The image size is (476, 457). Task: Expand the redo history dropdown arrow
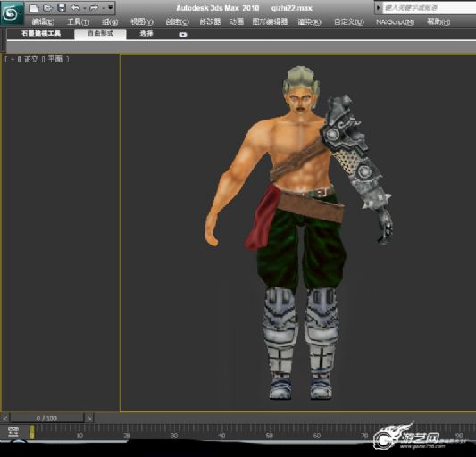coord(104,8)
